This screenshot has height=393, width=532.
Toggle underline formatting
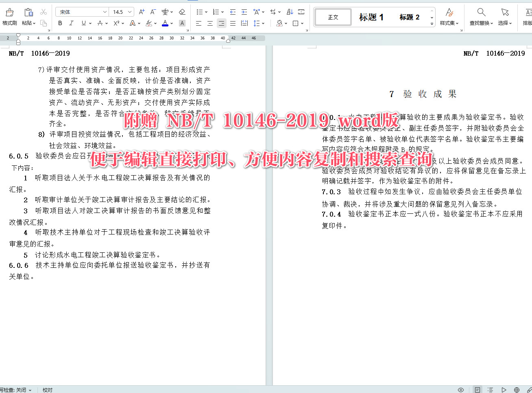[84, 23]
